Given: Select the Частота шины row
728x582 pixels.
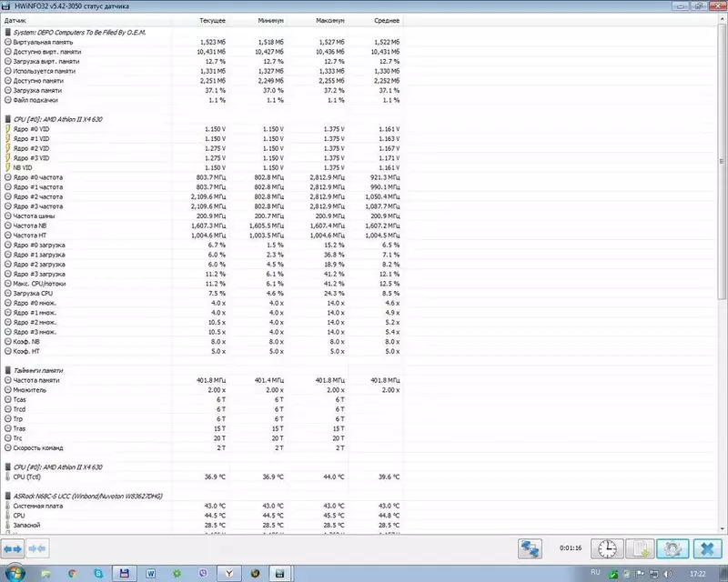Looking at the screenshot, I should point(202,216).
